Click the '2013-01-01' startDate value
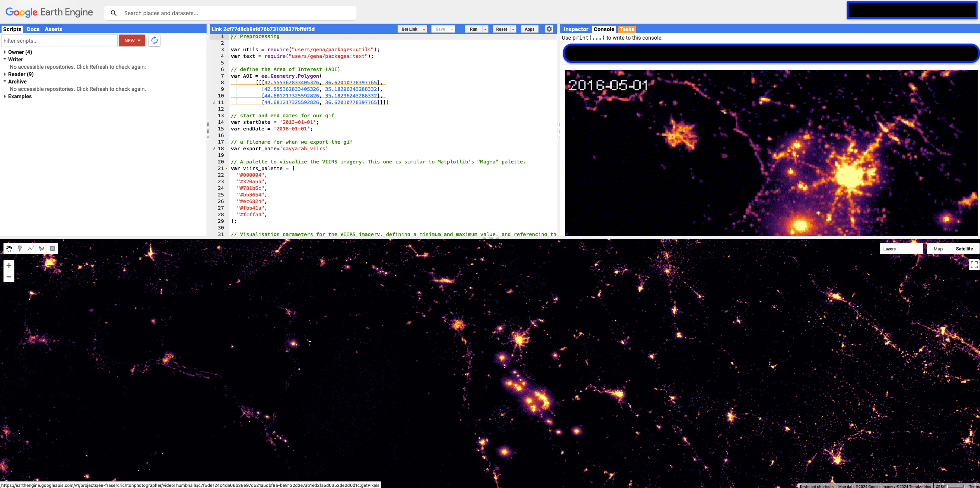Image resolution: width=980 pixels, height=488 pixels. pos(297,122)
